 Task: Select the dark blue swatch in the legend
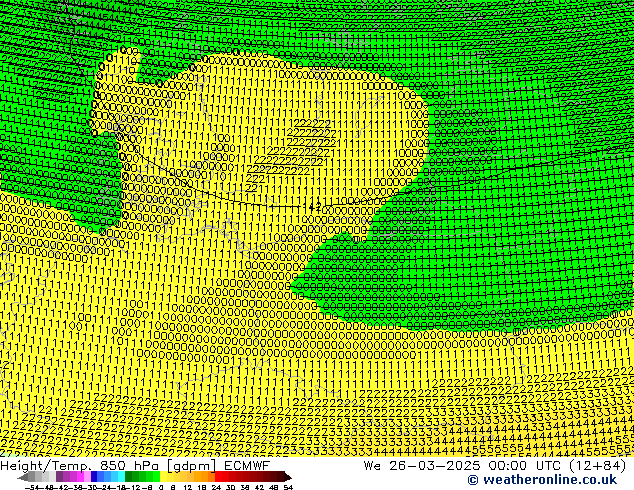tap(99, 477)
